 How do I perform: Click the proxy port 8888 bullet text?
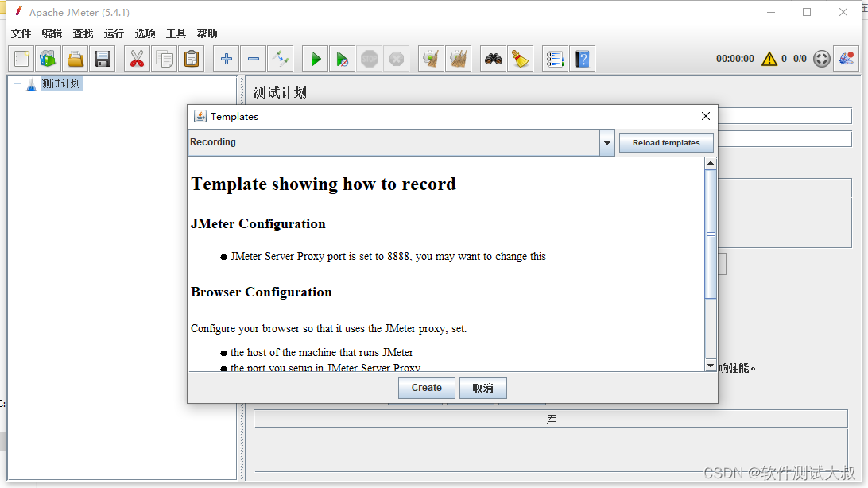(388, 256)
